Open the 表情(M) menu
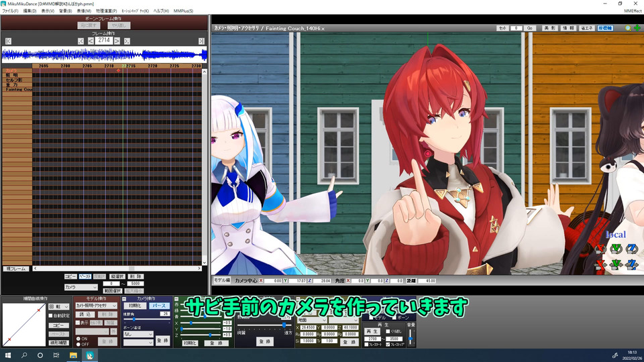Viewport: 644px width, 362px height. click(x=84, y=11)
